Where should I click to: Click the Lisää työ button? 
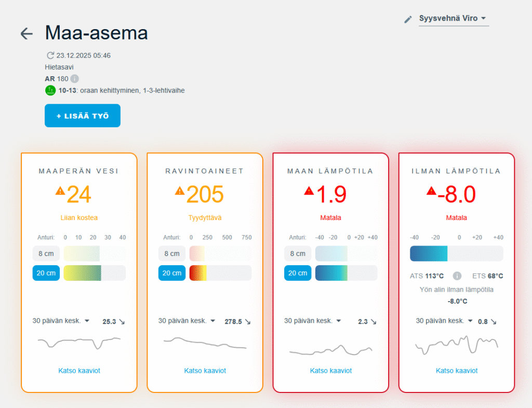[83, 116]
